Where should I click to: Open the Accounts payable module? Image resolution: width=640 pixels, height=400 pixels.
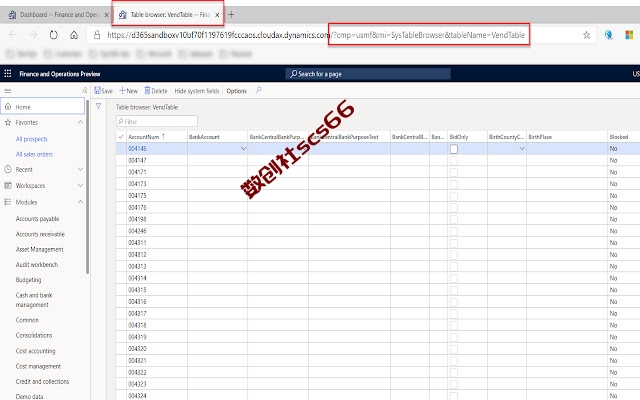pos(38,219)
